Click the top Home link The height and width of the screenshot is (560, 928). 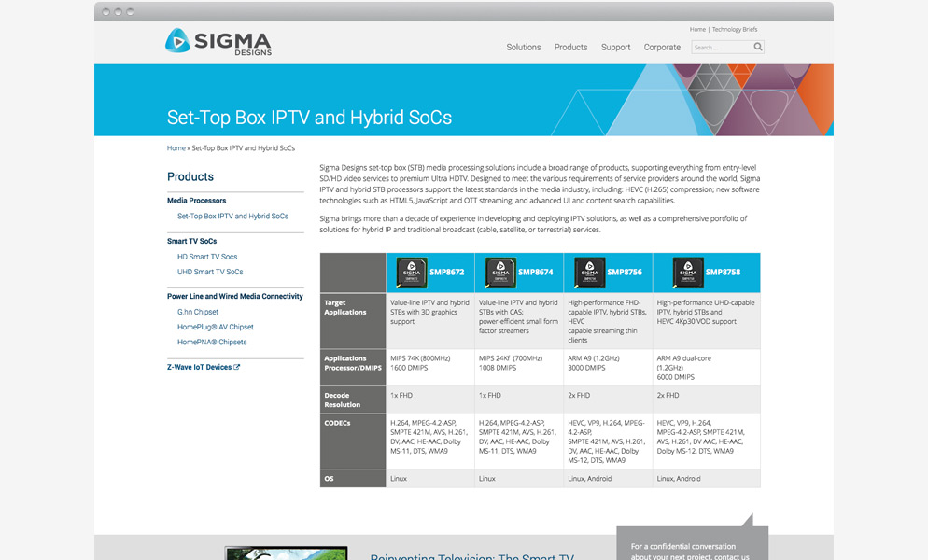coord(697,29)
